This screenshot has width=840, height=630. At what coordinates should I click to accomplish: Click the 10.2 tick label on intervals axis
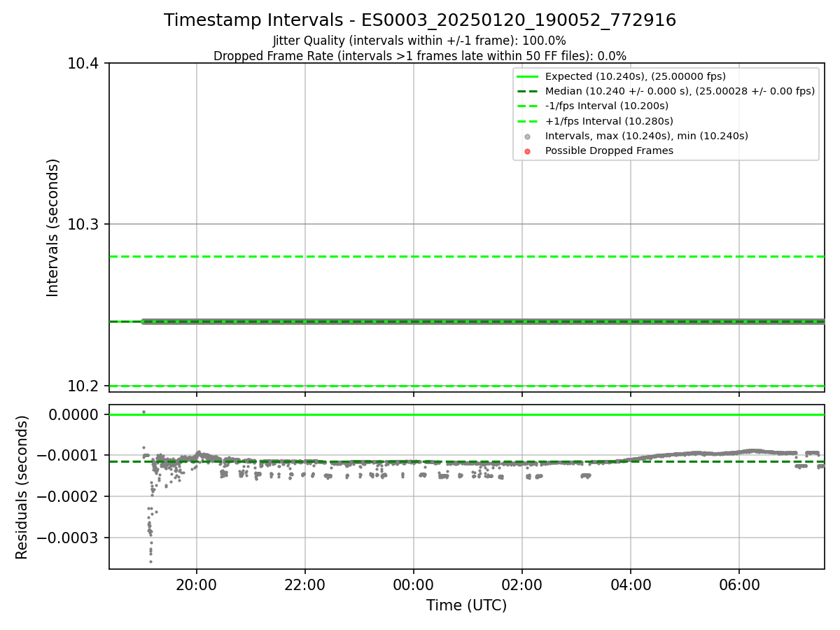point(84,386)
